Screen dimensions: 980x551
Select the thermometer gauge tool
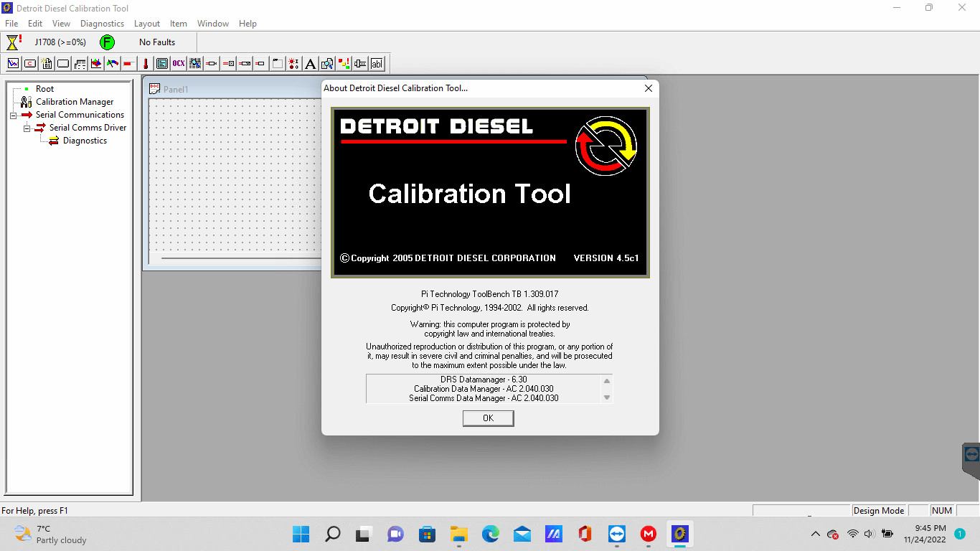pos(145,63)
